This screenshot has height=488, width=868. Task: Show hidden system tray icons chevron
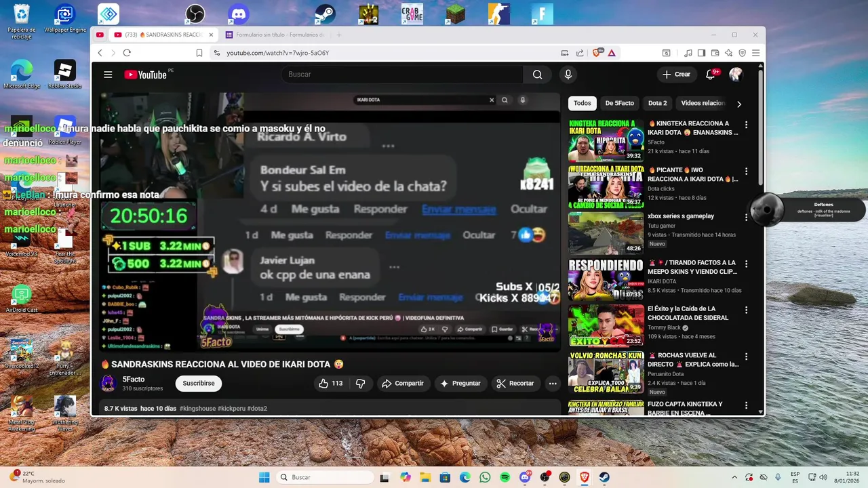pos(734,477)
